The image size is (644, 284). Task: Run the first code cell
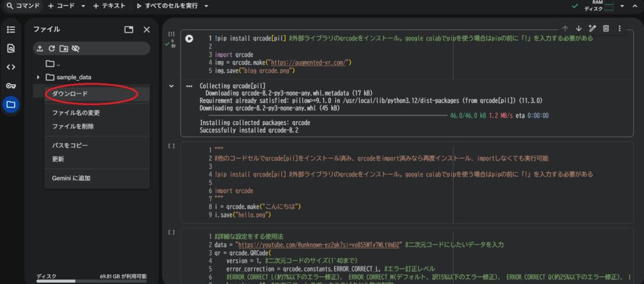coord(189,38)
